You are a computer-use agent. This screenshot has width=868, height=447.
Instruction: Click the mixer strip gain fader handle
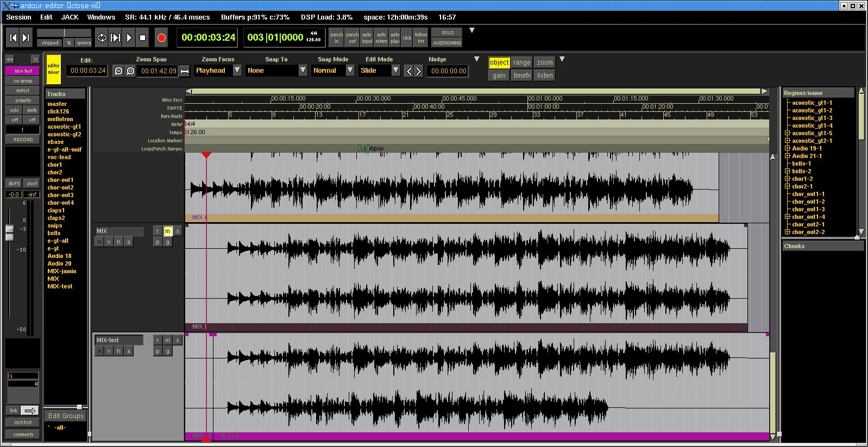click(x=9, y=232)
